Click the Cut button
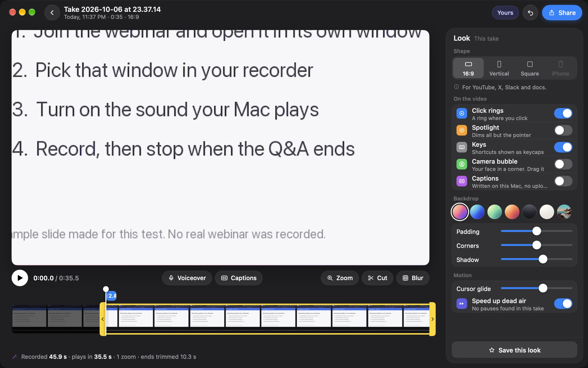The width and height of the screenshot is (588, 368). click(x=377, y=278)
